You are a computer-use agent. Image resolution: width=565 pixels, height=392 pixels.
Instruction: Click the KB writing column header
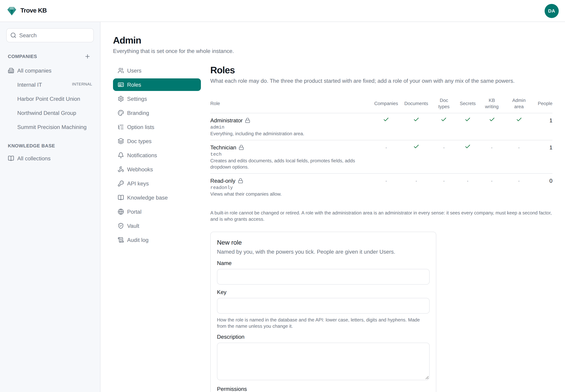(491, 103)
